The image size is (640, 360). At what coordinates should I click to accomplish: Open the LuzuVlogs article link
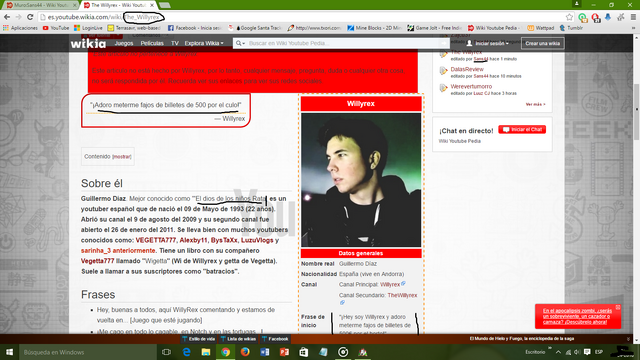click(257, 240)
